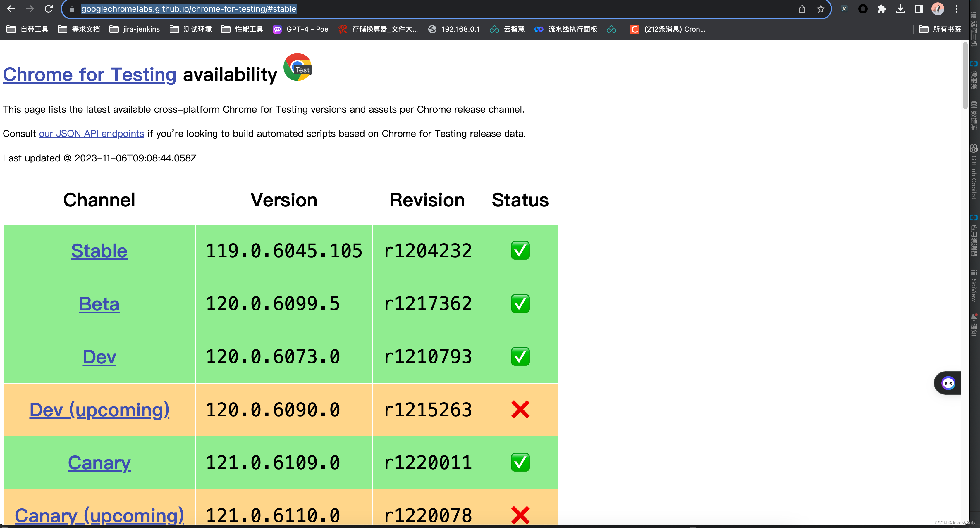
Task: Click the user profile avatar
Action: point(937,9)
